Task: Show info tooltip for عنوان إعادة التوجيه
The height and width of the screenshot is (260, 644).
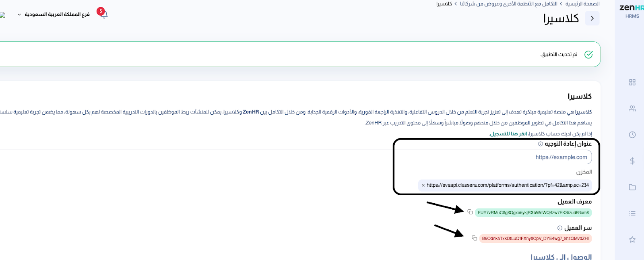Action: [x=541, y=144]
